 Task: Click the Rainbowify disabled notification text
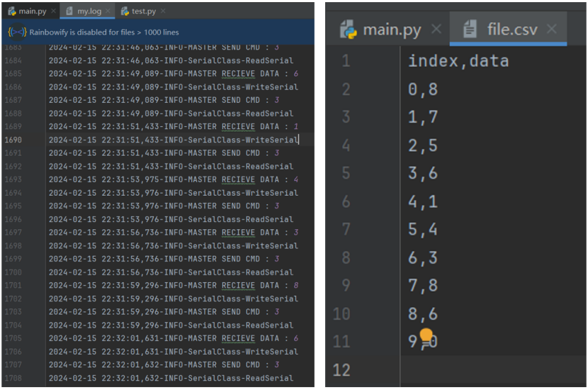tap(104, 33)
